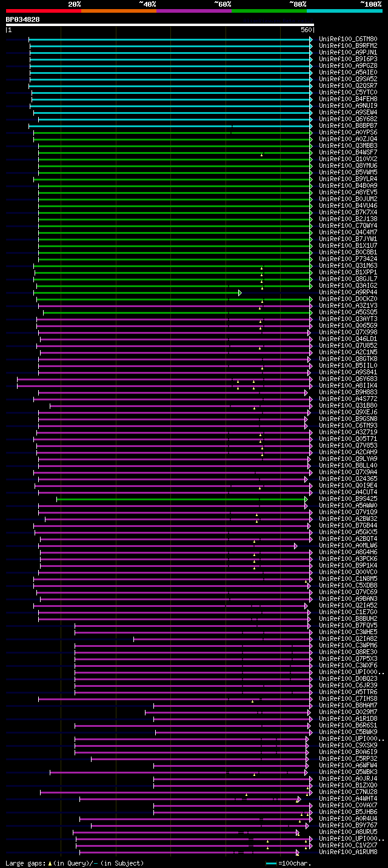Click hit label UniRef100_Q2QSR7
Image resolution: width=388 pixels, height=868 pixels.
[348, 85]
